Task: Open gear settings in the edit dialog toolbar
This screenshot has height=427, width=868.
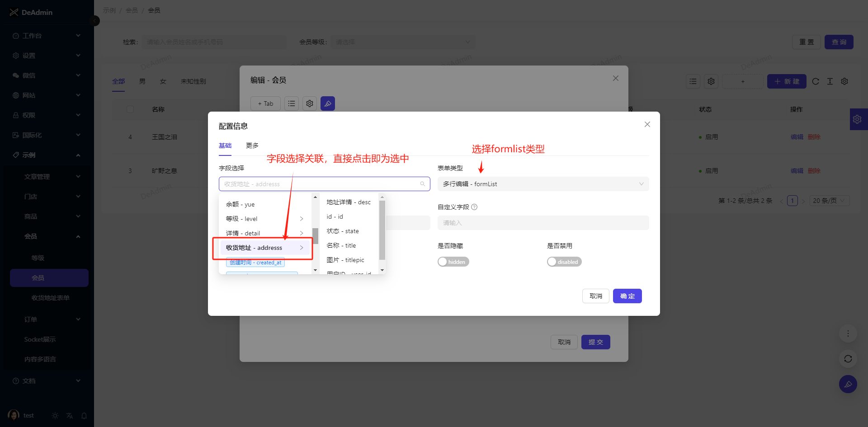Action: [x=310, y=103]
